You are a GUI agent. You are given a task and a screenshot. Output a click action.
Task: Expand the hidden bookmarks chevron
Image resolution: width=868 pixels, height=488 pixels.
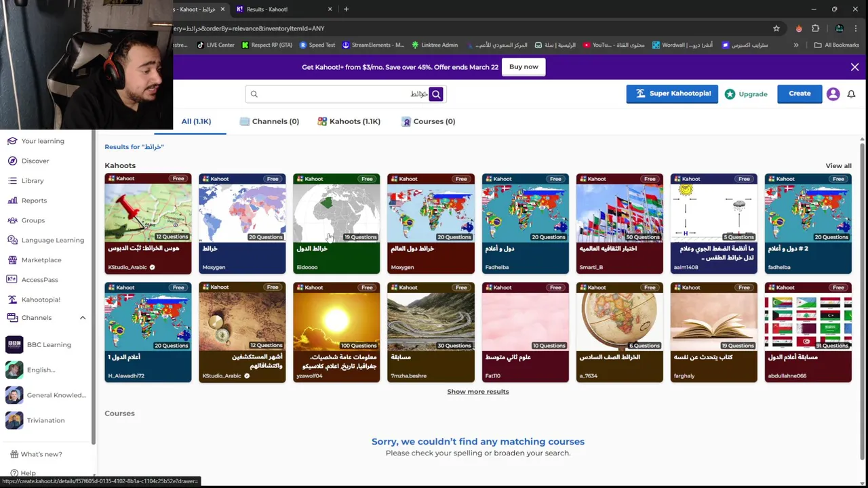[x=796, y=45]
